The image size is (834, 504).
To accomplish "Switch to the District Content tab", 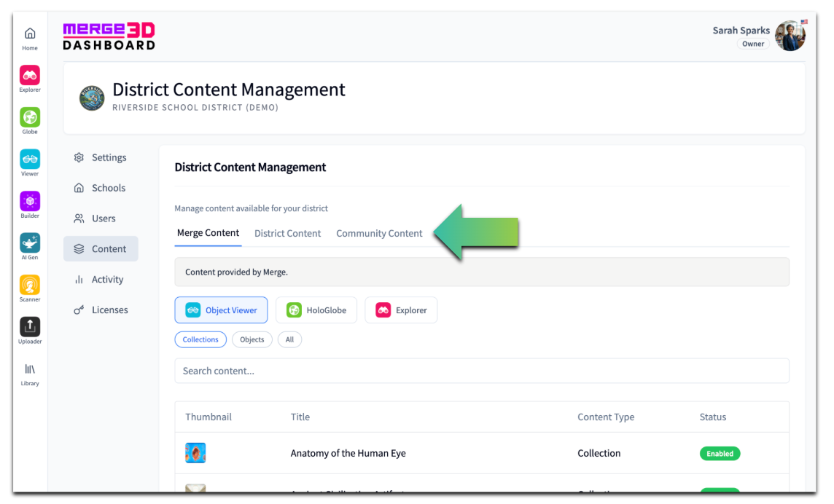I will click(287, 233).
